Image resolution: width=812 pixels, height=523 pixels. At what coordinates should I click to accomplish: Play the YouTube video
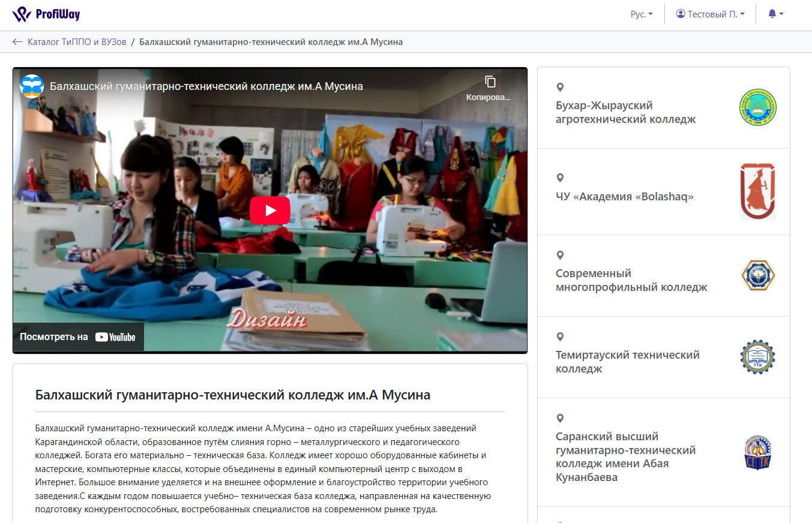coord(269,211)
